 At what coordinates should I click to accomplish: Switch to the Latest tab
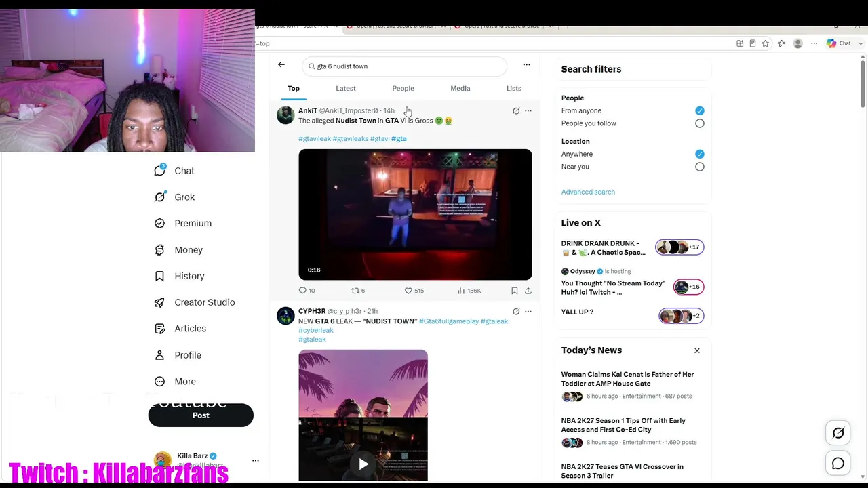tap(346, 88)
